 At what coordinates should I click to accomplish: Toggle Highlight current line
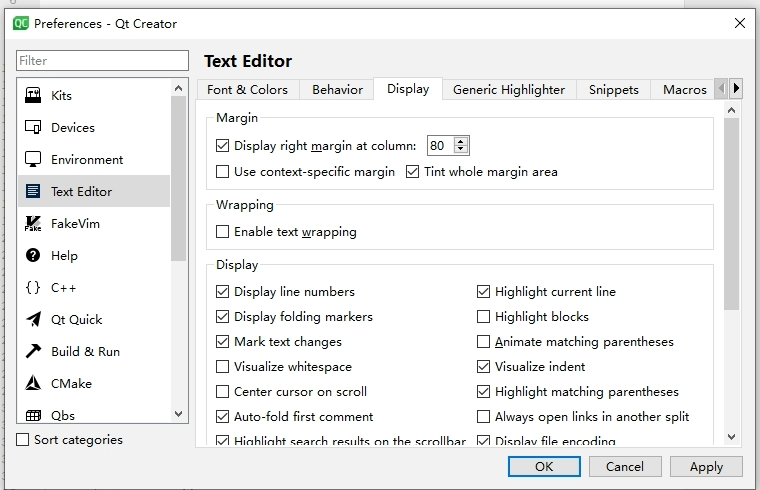click(x=483, y=291)
